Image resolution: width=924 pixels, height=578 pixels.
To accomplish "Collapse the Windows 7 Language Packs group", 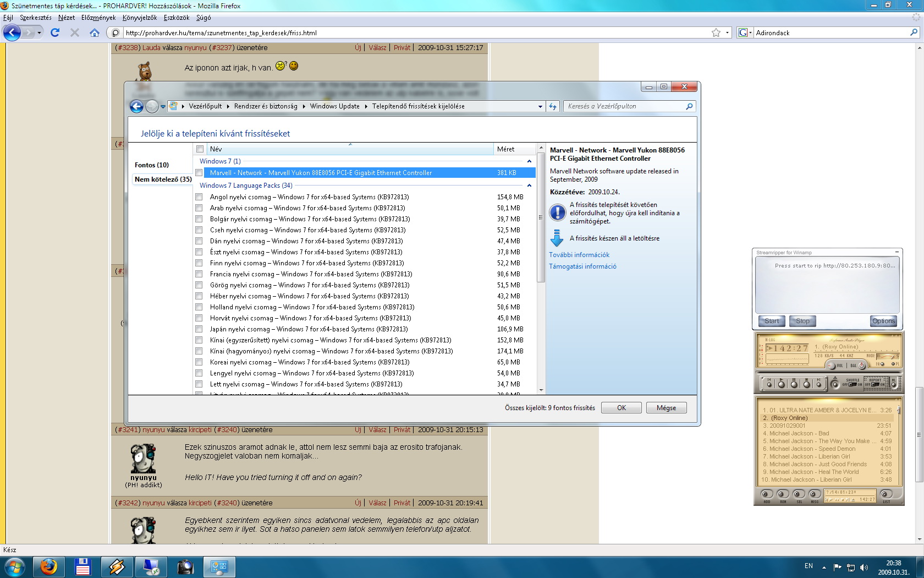I will point(529,186).
